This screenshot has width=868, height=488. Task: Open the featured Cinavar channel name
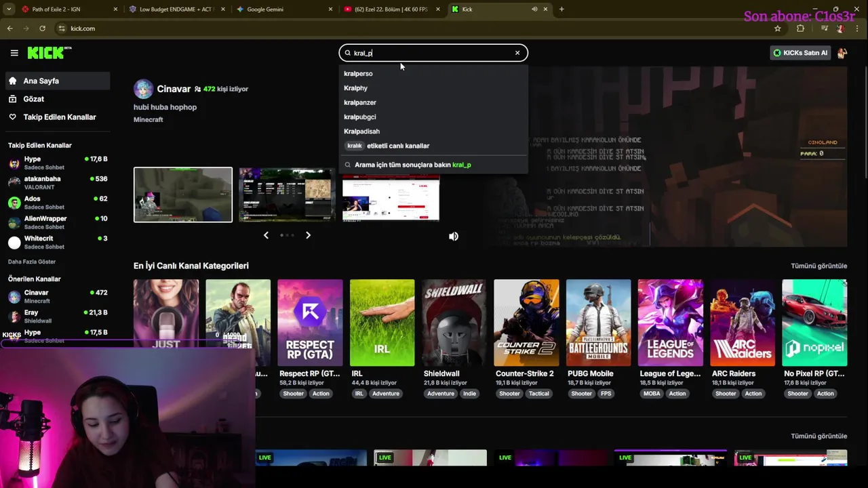[174, 89]
